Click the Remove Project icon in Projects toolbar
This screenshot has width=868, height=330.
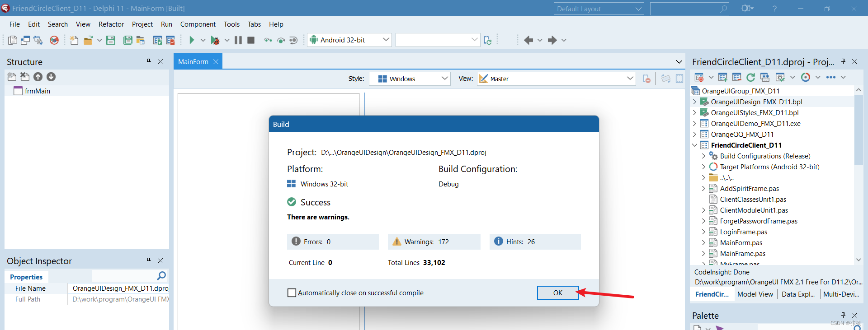click(x=737, y=77)
